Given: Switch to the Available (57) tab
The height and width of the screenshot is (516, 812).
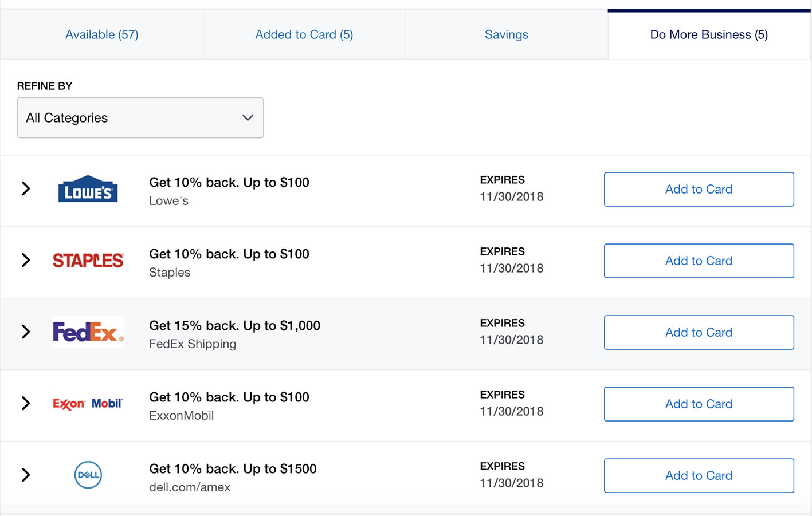Looking at the screenshot, I should tap(102, 35).
